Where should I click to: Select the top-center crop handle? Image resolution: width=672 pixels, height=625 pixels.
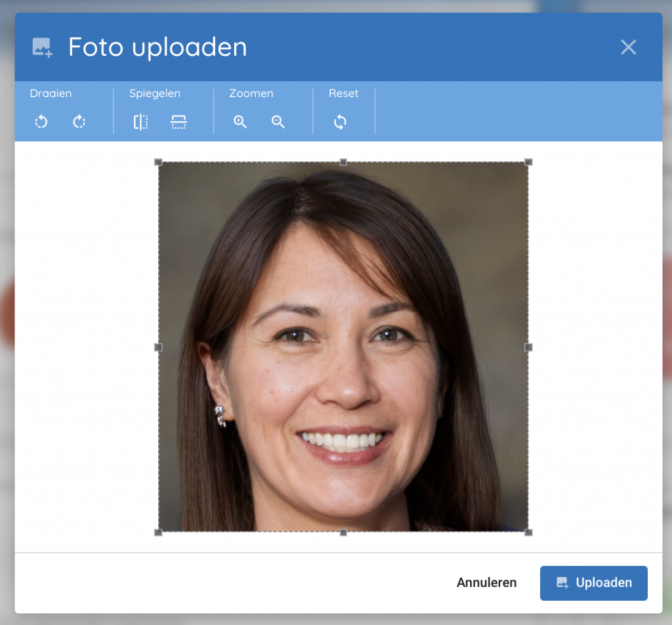343,162
